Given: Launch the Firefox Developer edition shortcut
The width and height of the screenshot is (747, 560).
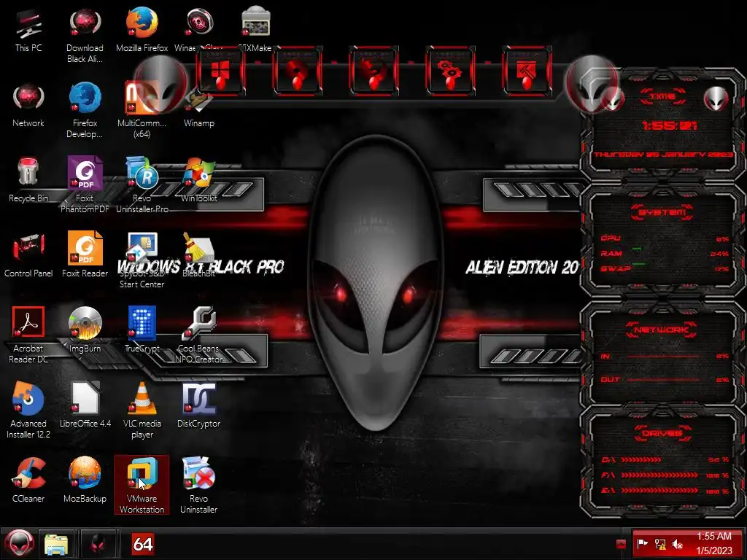Looking at the screenshot, I should 85,111.
